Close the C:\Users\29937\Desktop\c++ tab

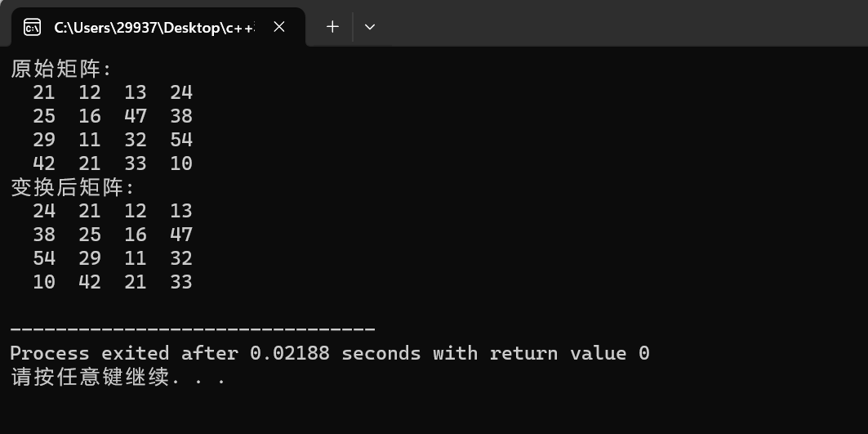[279, 27]
